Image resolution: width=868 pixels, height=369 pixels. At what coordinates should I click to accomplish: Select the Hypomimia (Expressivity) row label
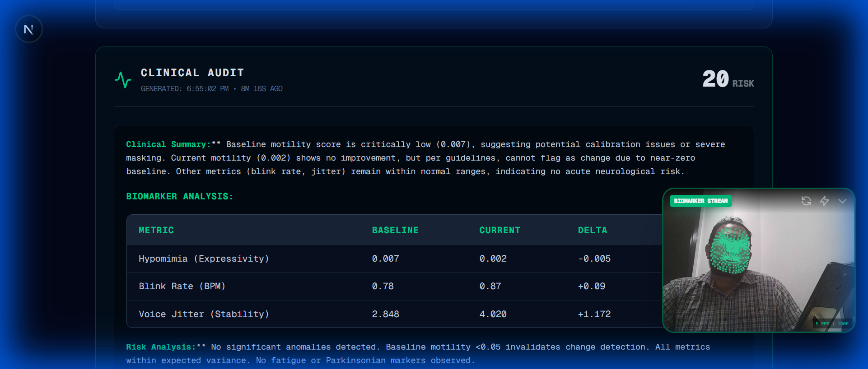(204, 258)
